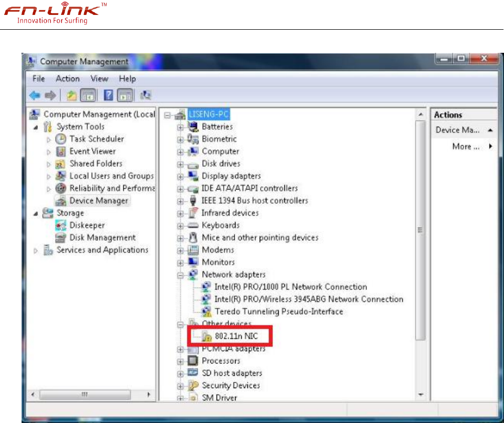Click the Display adapters icon
The height and width of the screenshot is (423, 504).
pyautogui.click(x=193, y=176)
